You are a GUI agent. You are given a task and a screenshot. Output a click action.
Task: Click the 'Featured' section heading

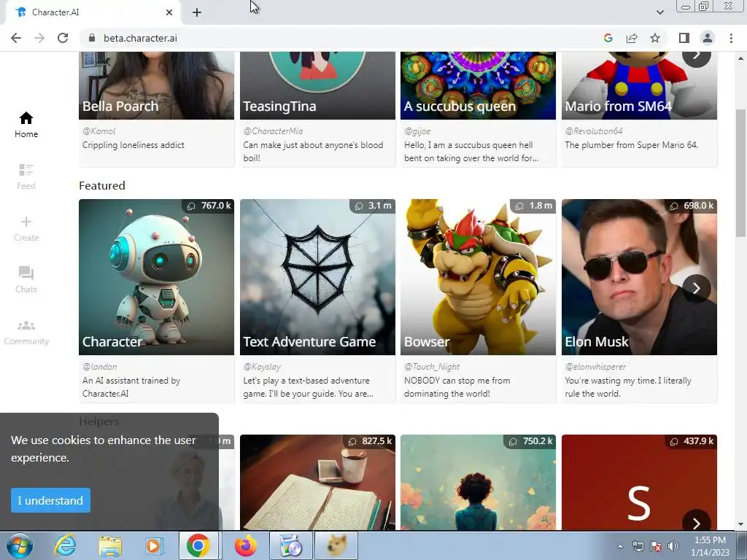click(x=102, y=186)
